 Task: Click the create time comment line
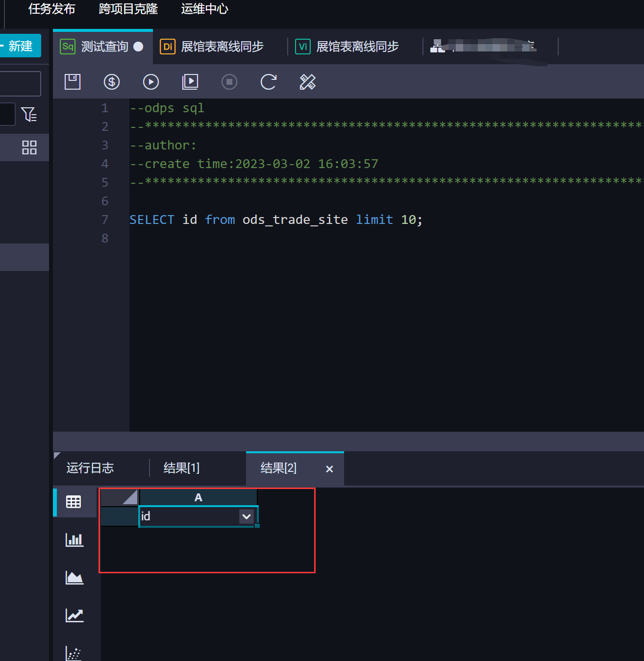pos(254,164)
